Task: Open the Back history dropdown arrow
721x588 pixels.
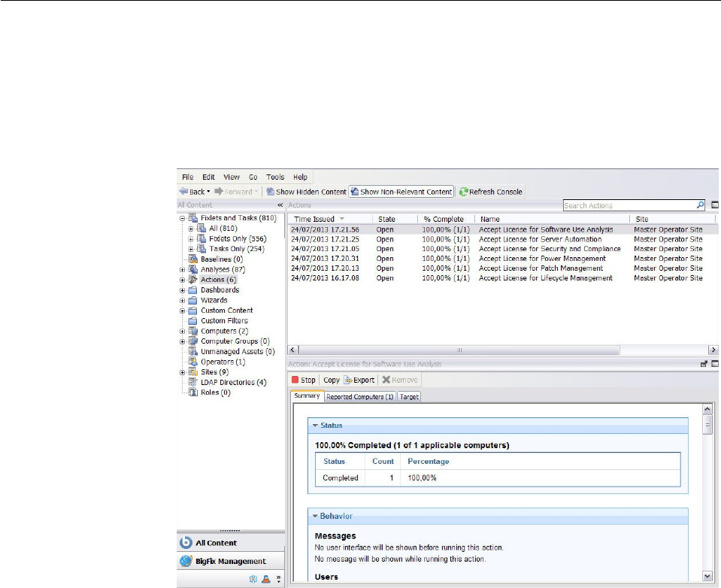Action: pyautogui.click(x=208, y=192)
